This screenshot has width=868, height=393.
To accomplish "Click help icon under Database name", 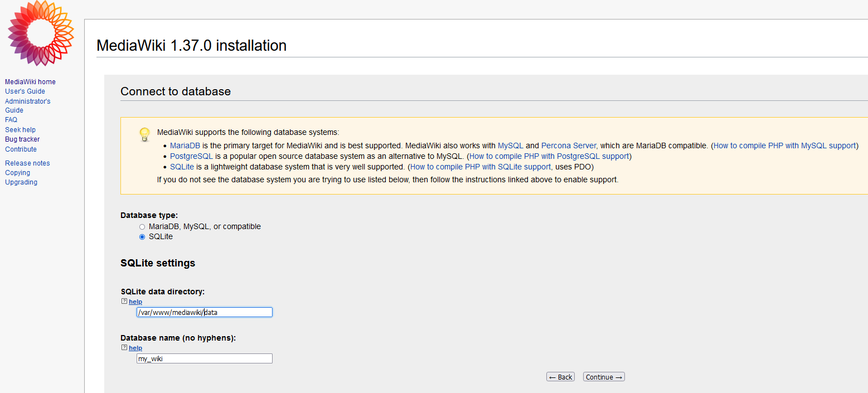I will [124, 348].
